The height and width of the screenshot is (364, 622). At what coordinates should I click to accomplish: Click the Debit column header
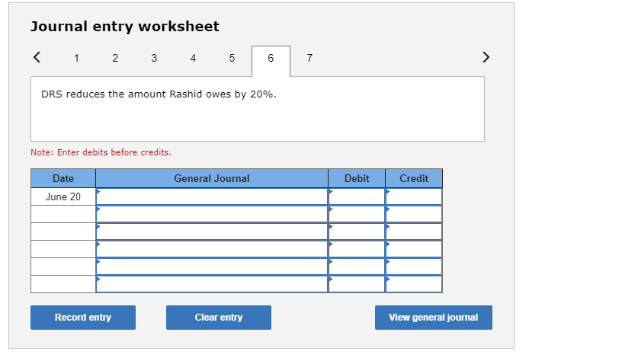[357, 178]
